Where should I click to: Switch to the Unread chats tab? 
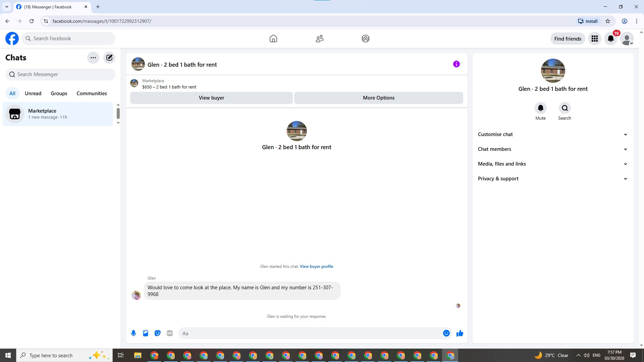pos(33,94)
